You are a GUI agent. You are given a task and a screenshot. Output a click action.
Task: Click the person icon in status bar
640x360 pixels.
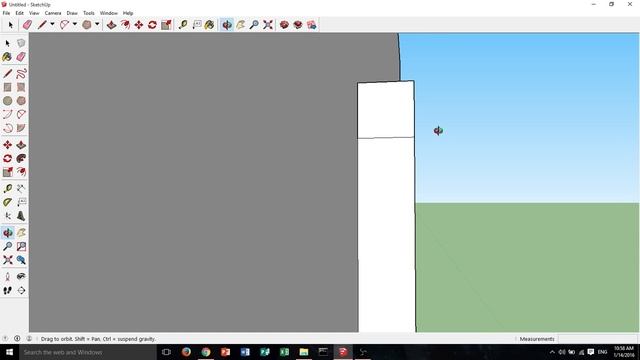(x=29, y=338)
